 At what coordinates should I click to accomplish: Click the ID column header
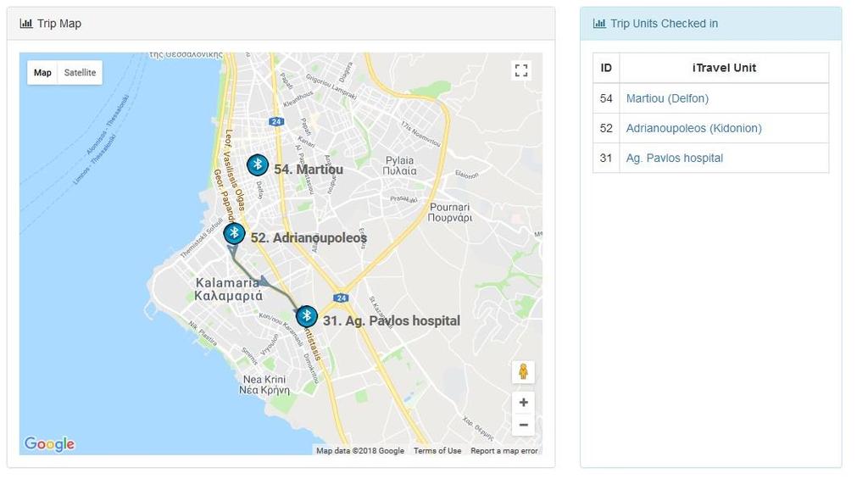(606, 68)
